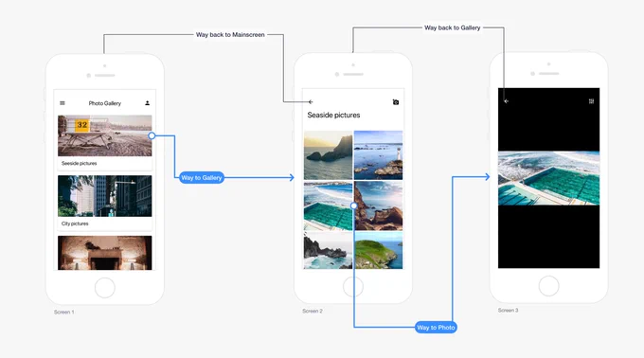This screenshot has height=358, width=644.
Task: Click the 'Seaside pictures' heading on Screen 2
Action: coord(333,115)
